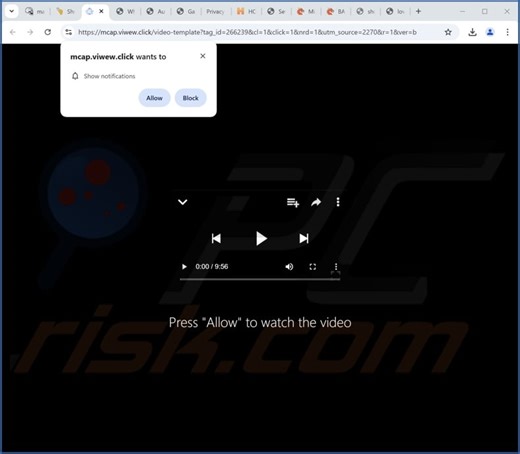Click the mcap.viwew.click URL address bar
The image size is (520, 454).
(x=247, y=32)
